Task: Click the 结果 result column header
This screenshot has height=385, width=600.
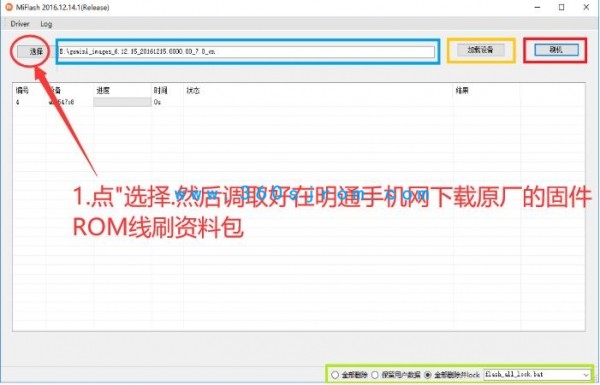Action: tap(462, 90)
